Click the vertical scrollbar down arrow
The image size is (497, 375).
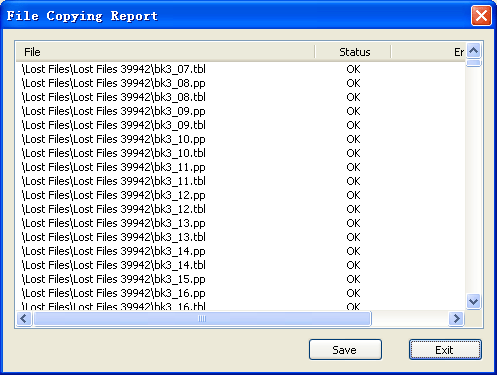473,302
